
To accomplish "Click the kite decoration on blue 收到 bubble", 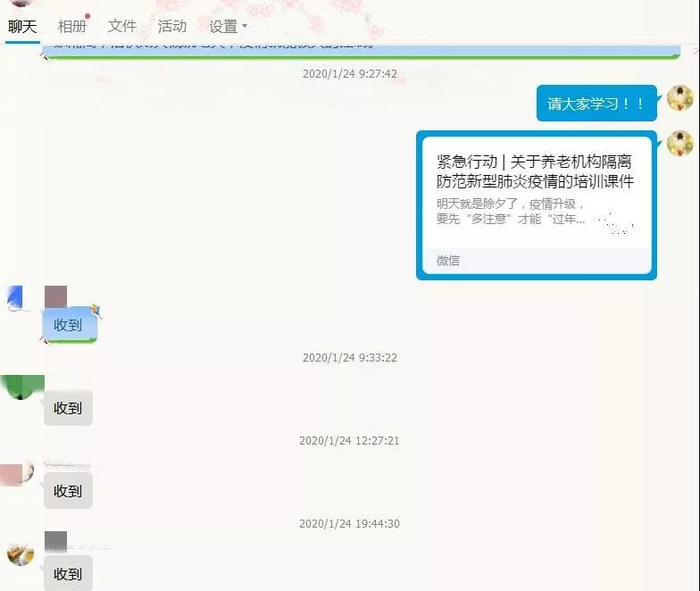I will (x=96, y=311).
